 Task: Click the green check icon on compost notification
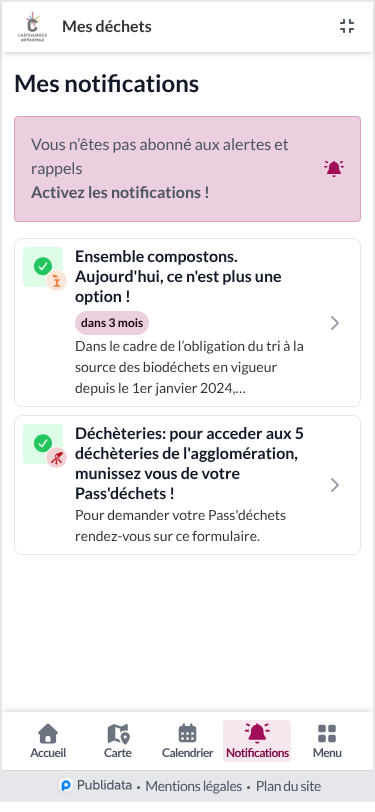[x=43, y=267]
